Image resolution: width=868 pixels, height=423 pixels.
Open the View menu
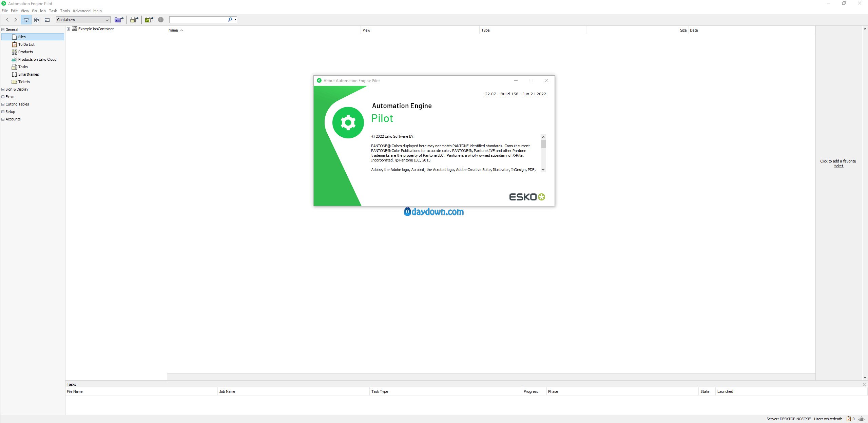coord(25,11)
